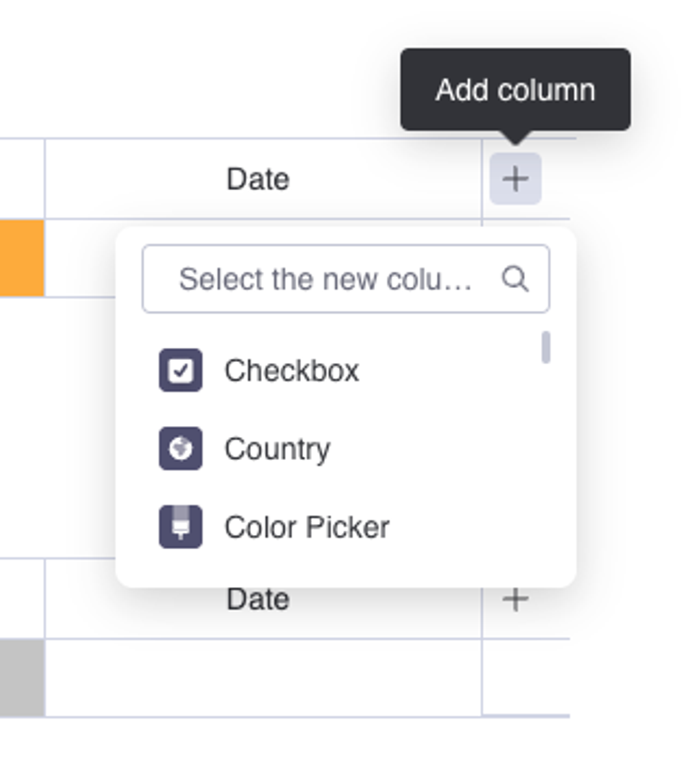Viewport: 700px width, 779px height.
Task: Click the Country globe icon
Action: click(x=180, y=448)
